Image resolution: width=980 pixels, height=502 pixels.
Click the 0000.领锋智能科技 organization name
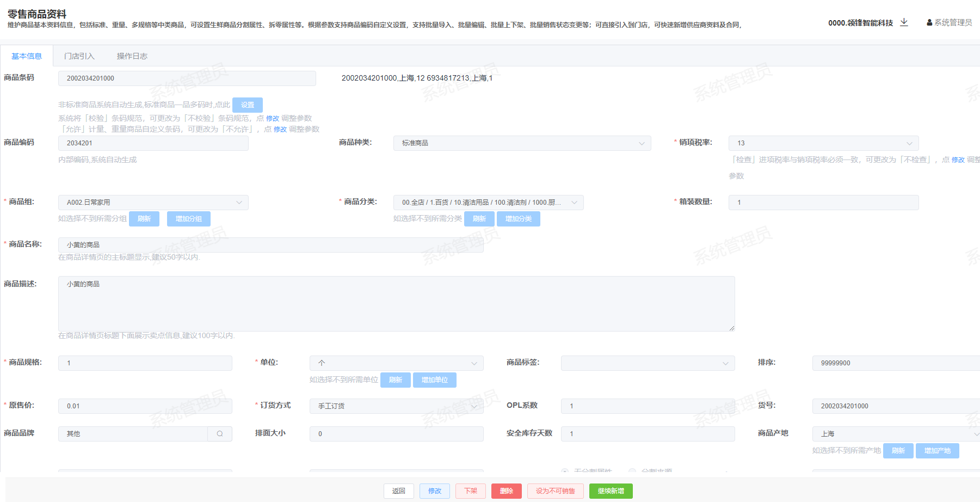click(861, 23)
